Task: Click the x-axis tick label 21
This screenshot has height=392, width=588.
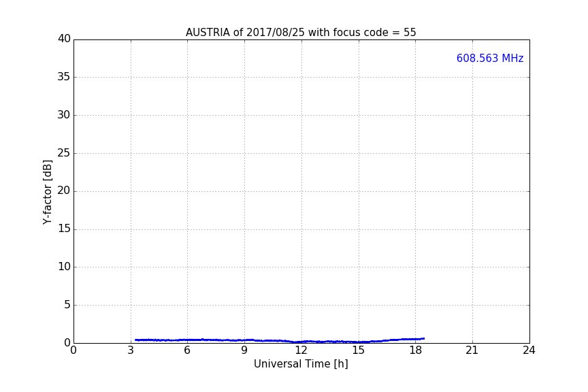Action: point(472,350)
